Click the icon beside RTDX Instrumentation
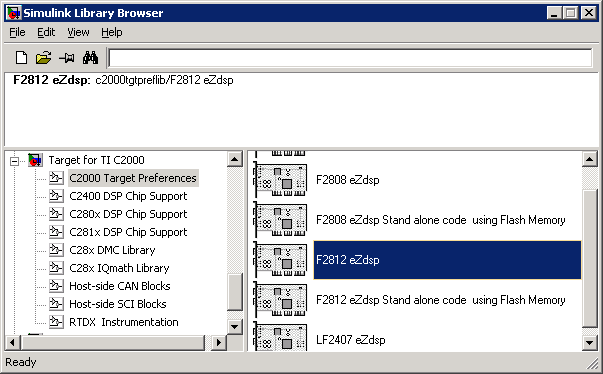The width and height of the screenshot is (603, 374). (x=56, y=322)
